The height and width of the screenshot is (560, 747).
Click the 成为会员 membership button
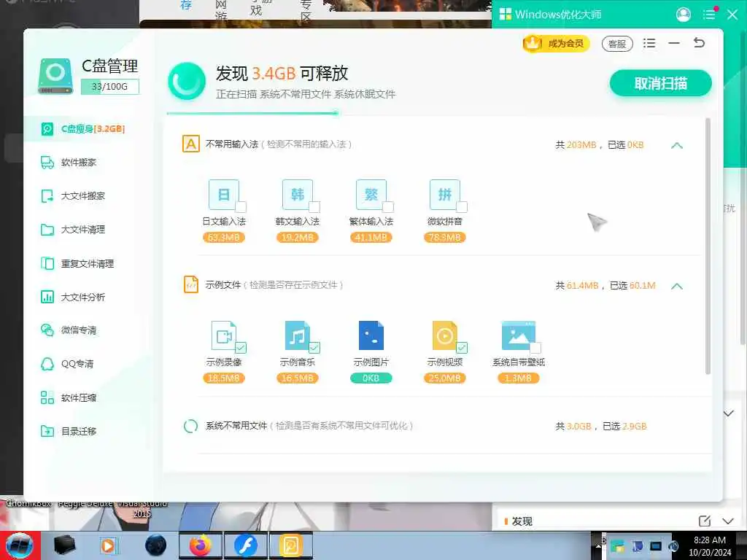[x=556, y=43]
